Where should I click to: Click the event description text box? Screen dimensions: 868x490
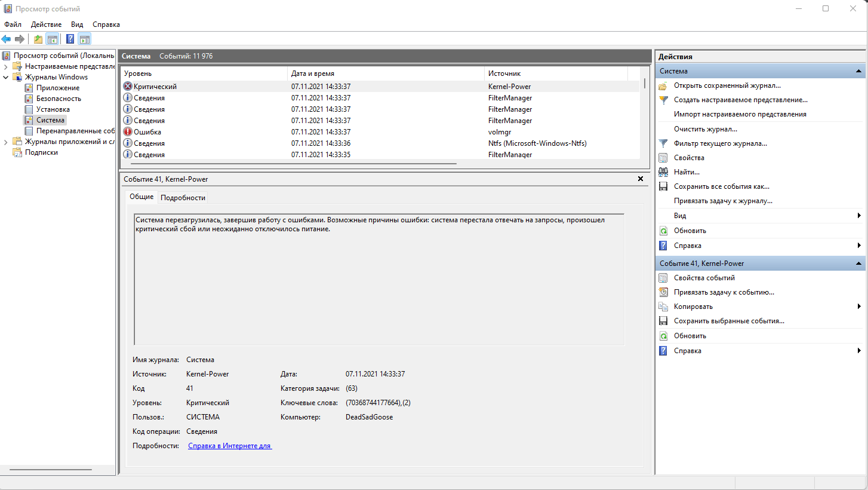click(379, 279)
